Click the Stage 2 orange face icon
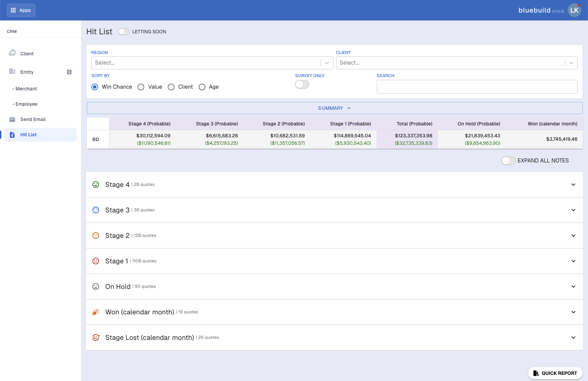Screen dimensions: 588x381 coord(96,236)
